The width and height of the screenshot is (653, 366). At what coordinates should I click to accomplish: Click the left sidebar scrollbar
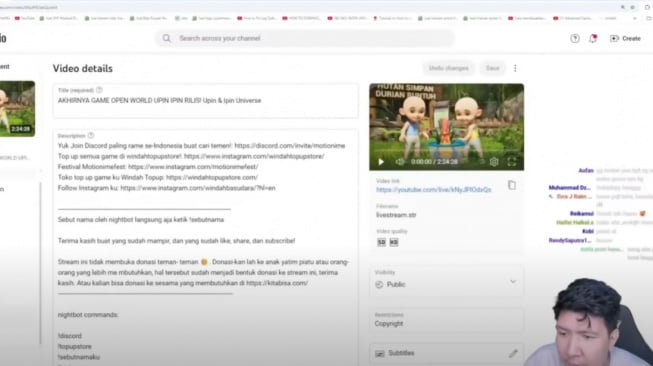coord(40,263)
